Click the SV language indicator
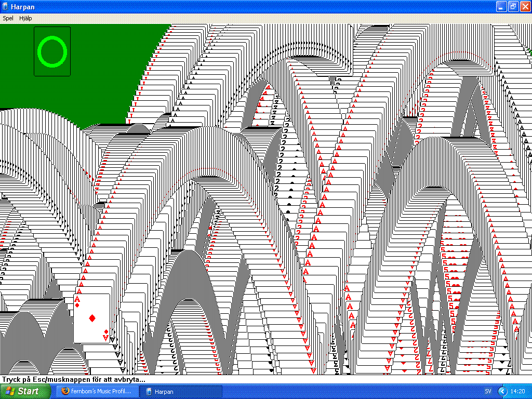Viewport: 532px width, 399px height. tap(488, 391)
